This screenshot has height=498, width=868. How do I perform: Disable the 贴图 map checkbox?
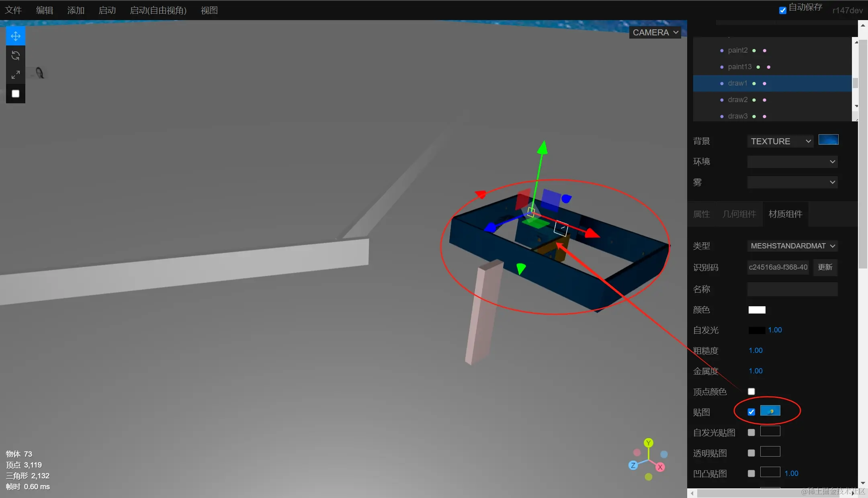751,412
